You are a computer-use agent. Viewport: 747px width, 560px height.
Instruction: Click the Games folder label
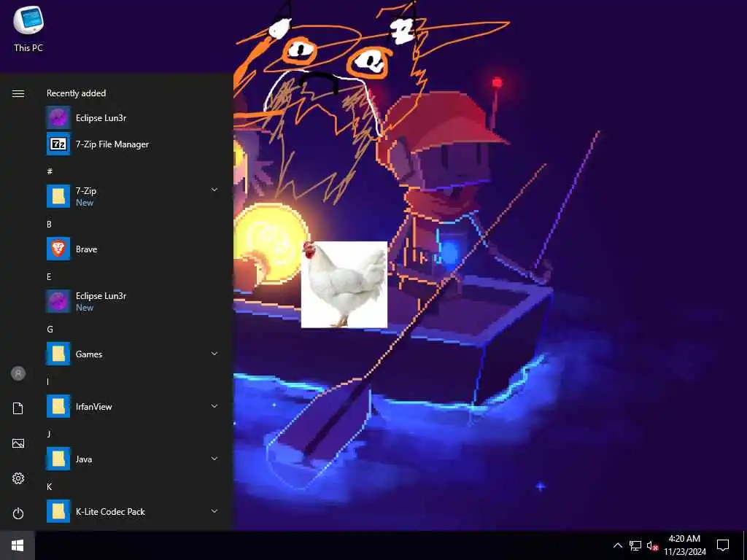pyautogui.click(x=88, y=354)
